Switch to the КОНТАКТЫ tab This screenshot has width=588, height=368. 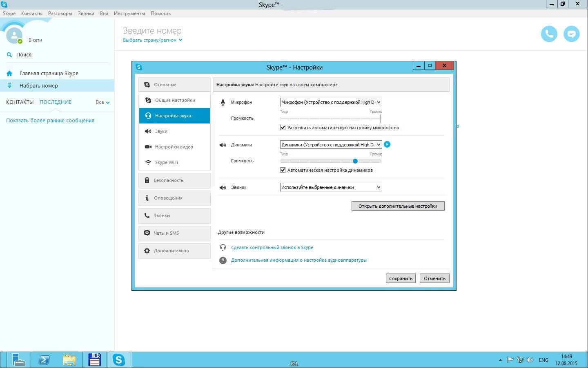click(20, 102)
